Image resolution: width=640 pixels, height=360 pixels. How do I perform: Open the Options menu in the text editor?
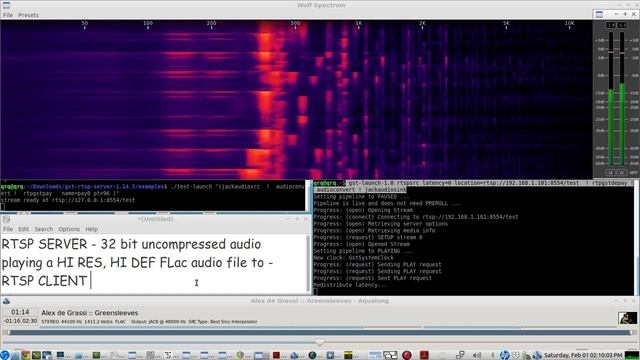point(69,229)
